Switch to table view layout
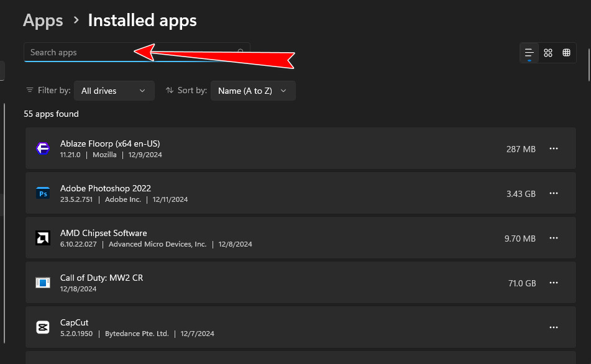591x364 pixels. coord(567,53)
